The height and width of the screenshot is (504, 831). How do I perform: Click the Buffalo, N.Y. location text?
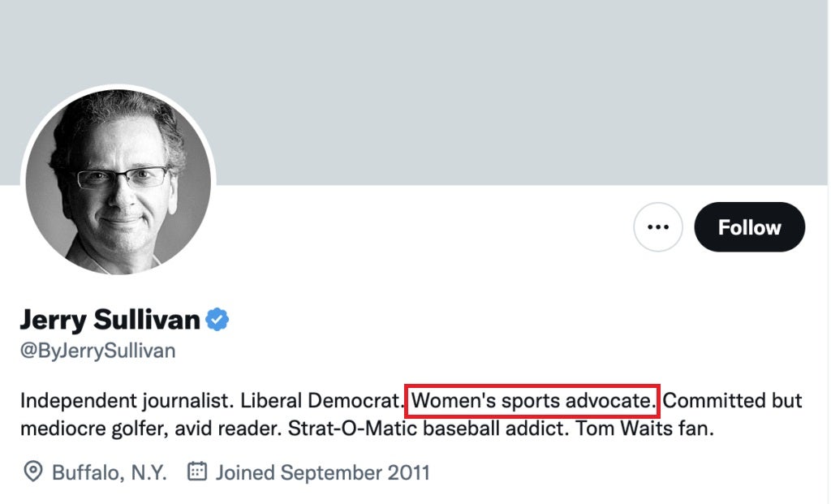pos(110,472)
